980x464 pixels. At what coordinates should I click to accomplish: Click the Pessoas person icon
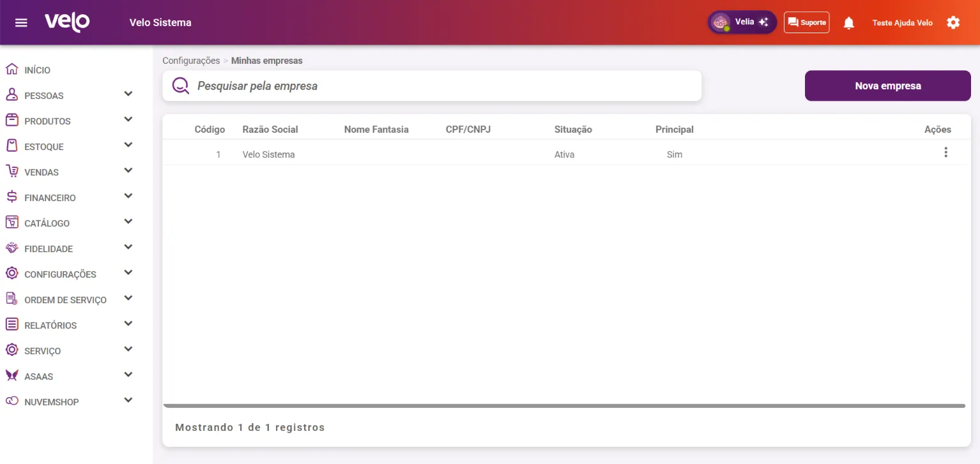click(11, 94)
